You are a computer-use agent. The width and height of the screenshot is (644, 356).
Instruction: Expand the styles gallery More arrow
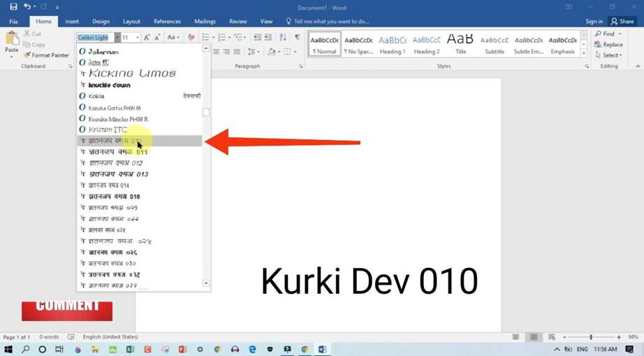point(584,53)
